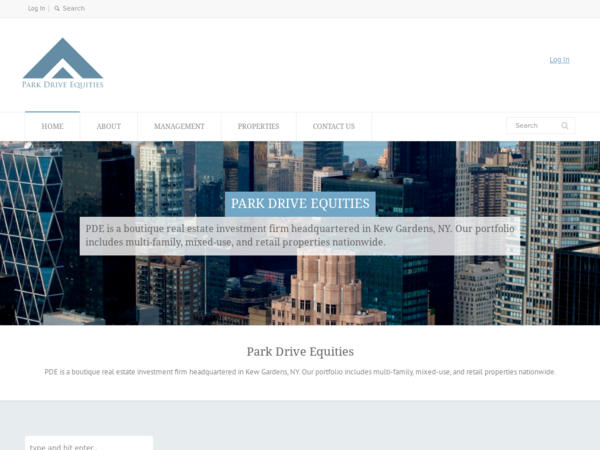Click the Park Drive Equities hero banner title

point(300,204)
